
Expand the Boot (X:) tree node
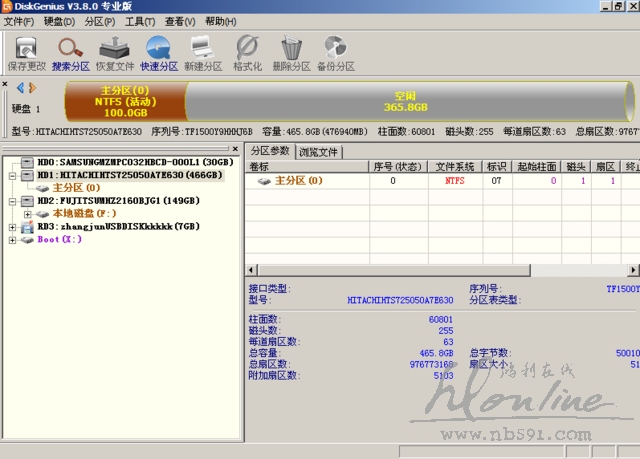point(12,240)
